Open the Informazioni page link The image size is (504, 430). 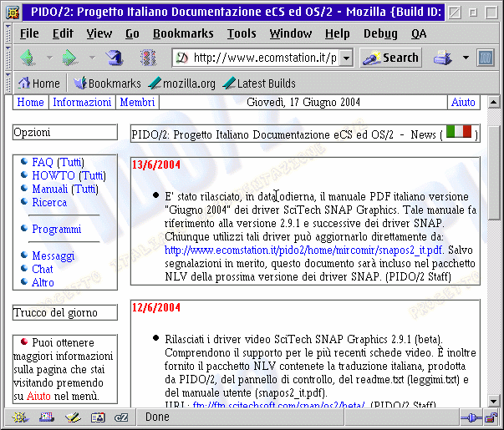tap(82, 102)
